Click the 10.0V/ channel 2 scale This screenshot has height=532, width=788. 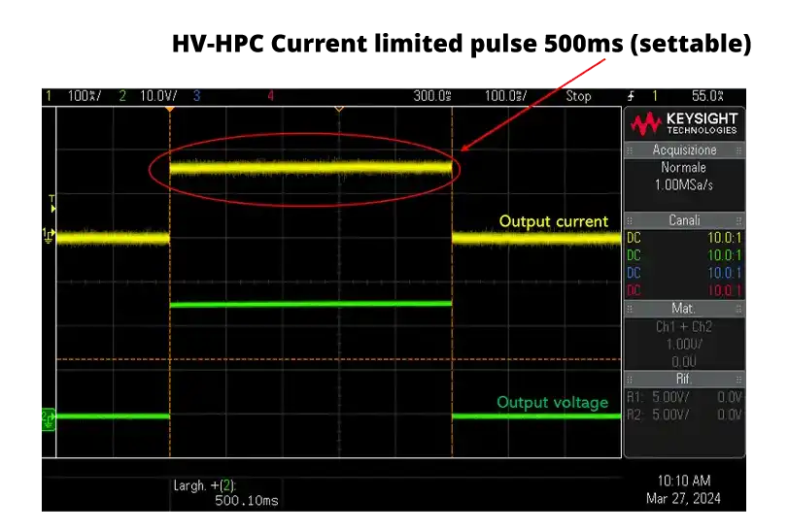click(x=158, y=96)
